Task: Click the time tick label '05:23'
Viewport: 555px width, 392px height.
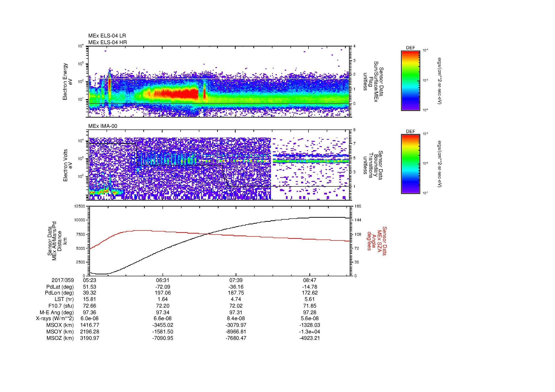Action: 89,280
